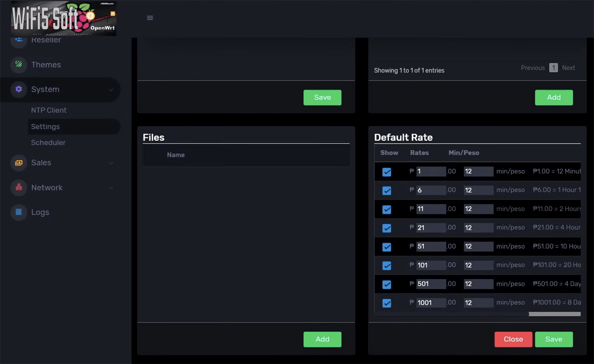Uncheck the Show checkbox for rate 1
The image size is (594, 364).
tap(386, 172)
